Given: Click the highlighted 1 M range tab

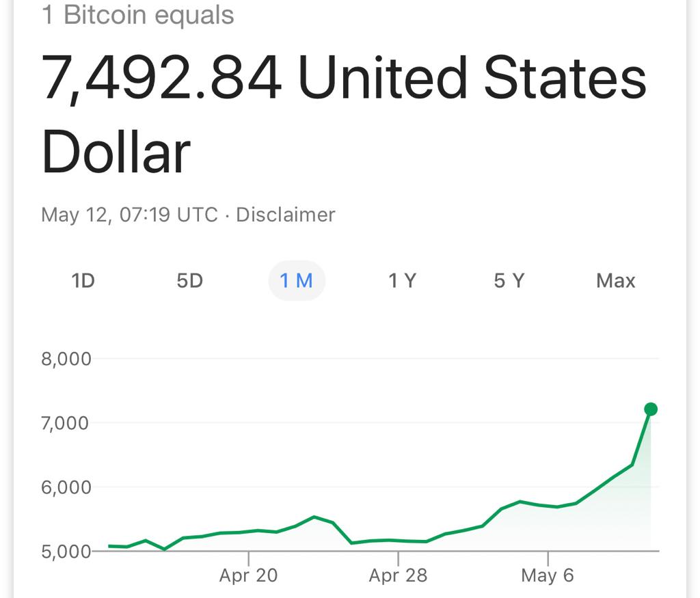Looking at the screenshot, I should (296, 281).
